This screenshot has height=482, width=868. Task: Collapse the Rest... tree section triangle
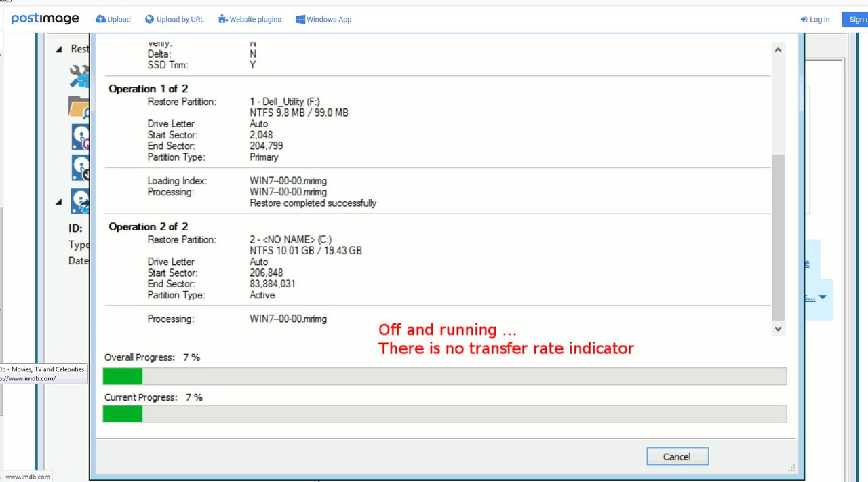(59, 49)
